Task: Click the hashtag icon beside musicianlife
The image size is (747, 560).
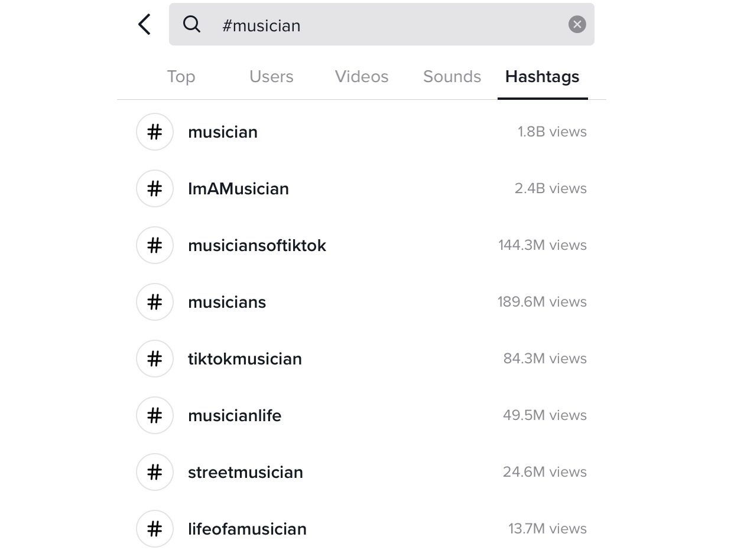Action: (x=155, y=415)
